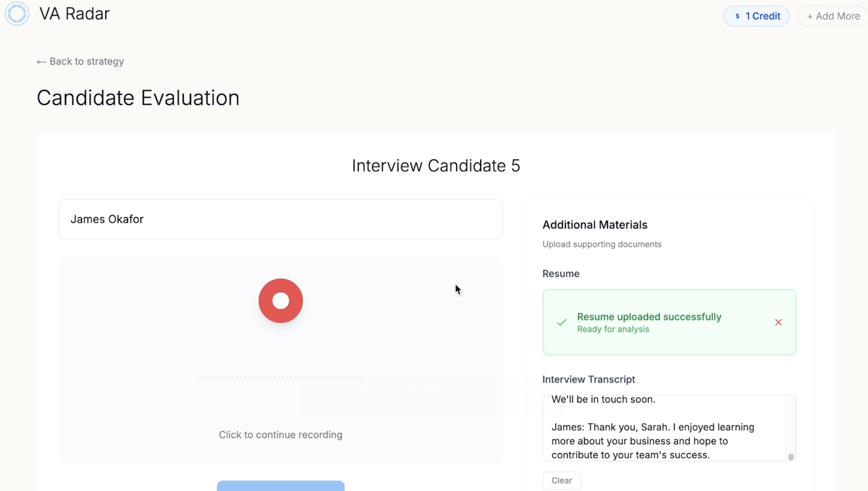This screenshot has width=868, height=491.
Task: Click the VA Radar circular logo icon
Action: click(x=17, y=13)
